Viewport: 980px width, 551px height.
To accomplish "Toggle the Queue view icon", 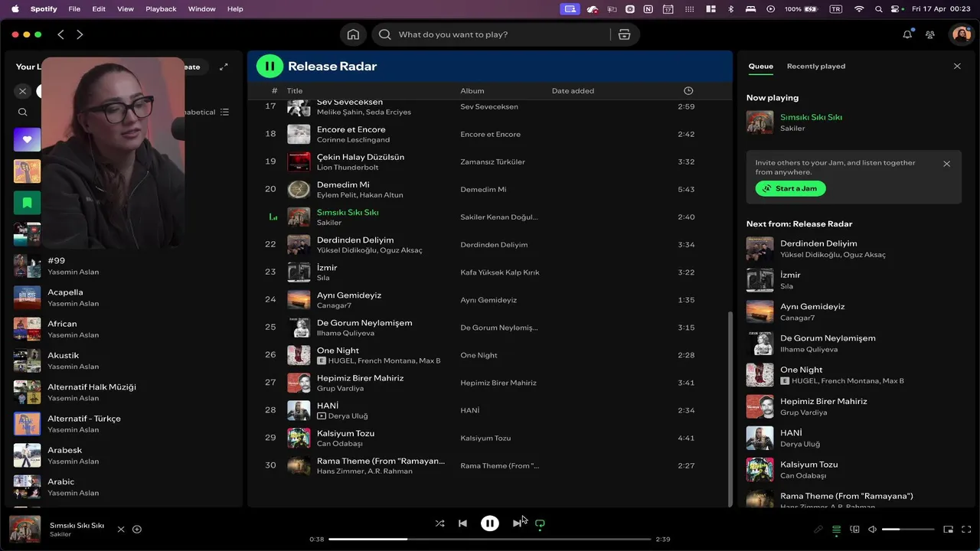I will (836, 529).
